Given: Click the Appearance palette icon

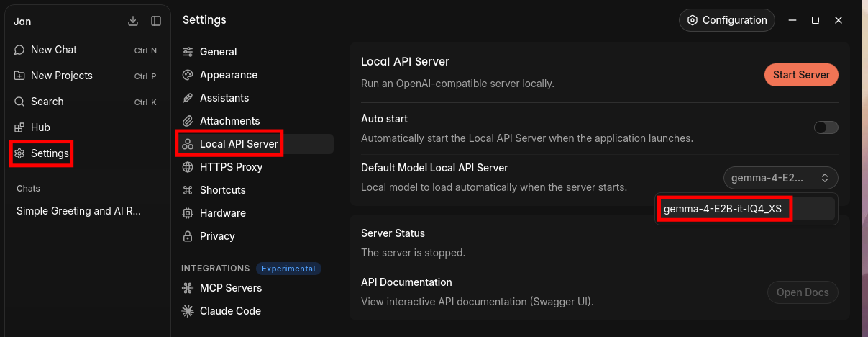Looking at the screenshot, I should tap(188, 75).
